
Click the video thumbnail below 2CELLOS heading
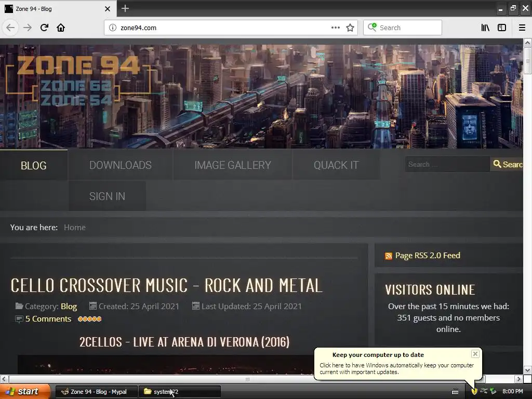[166, 365]
